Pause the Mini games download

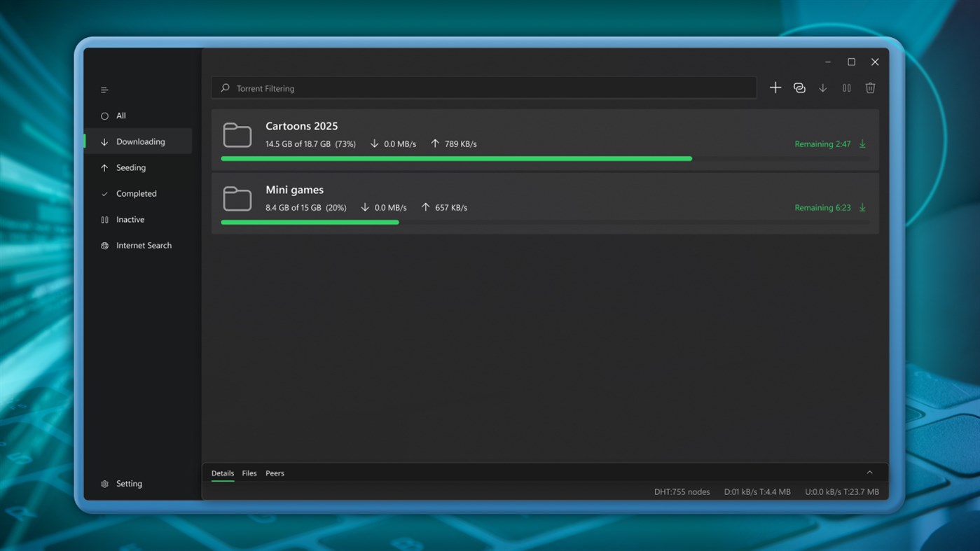click(x=862, y=207)
